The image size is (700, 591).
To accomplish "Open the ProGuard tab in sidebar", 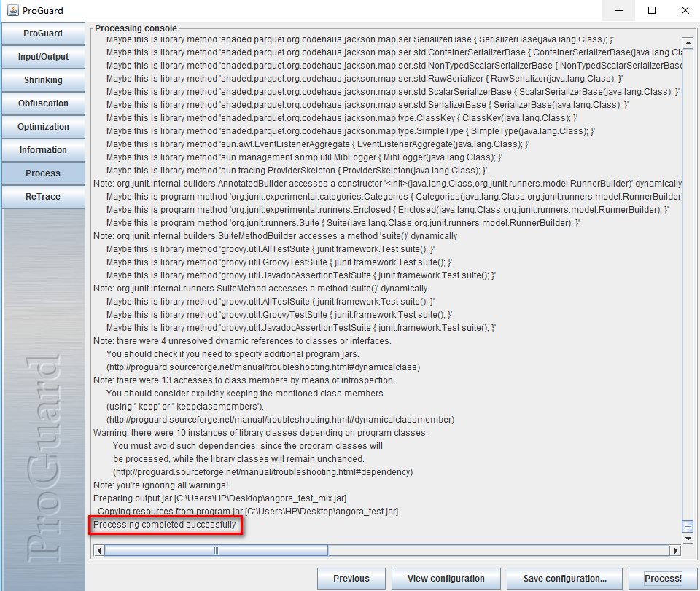I will click(x=43, y=34).
